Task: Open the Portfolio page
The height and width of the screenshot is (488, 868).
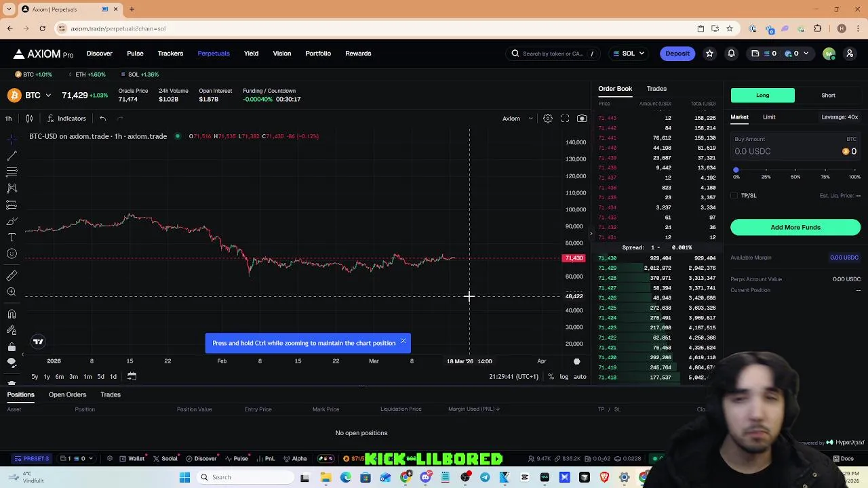Action: tap(318, 54)
